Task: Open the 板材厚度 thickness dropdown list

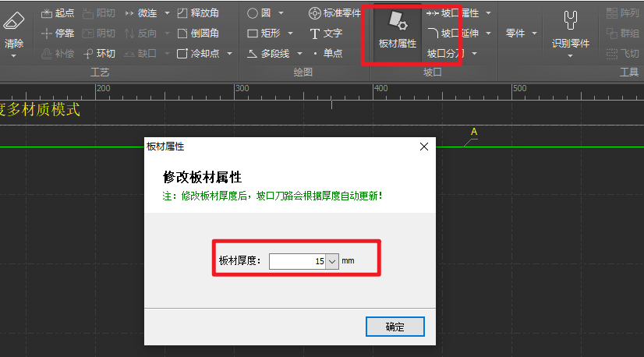Action: (x=332, y=261)
